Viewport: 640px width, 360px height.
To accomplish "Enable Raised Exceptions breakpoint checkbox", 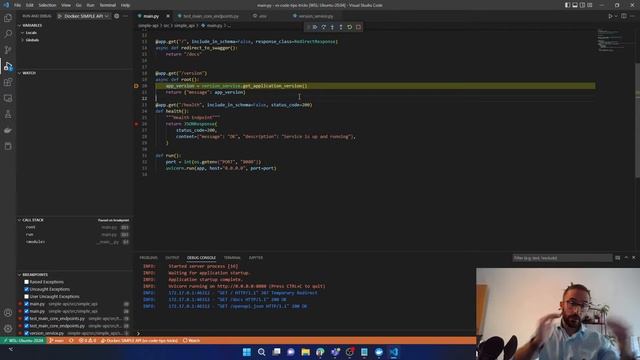I will tap(27, 282).
